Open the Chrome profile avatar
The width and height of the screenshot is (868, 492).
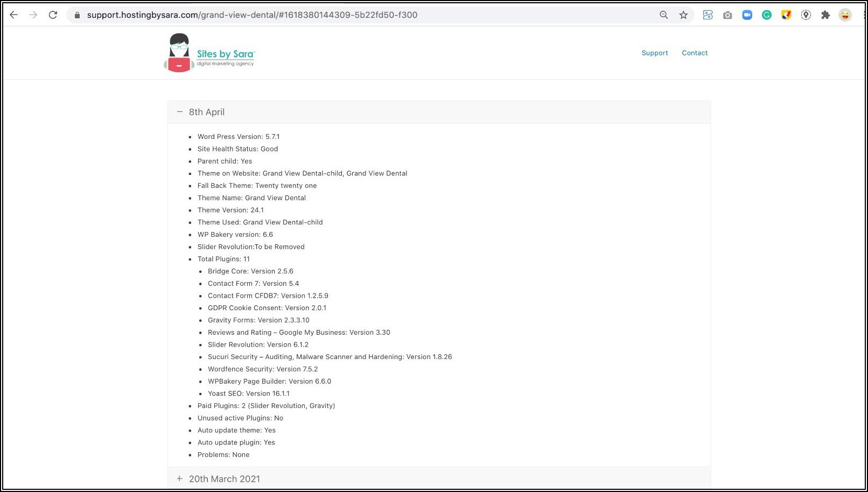(845, 15)
